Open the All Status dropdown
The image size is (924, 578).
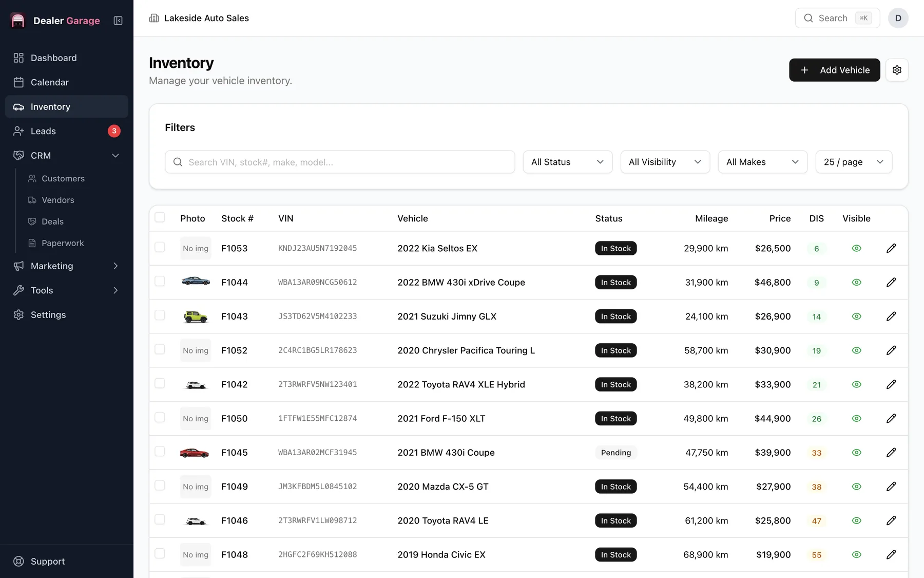pyautogui.click(x=568, y=162)
